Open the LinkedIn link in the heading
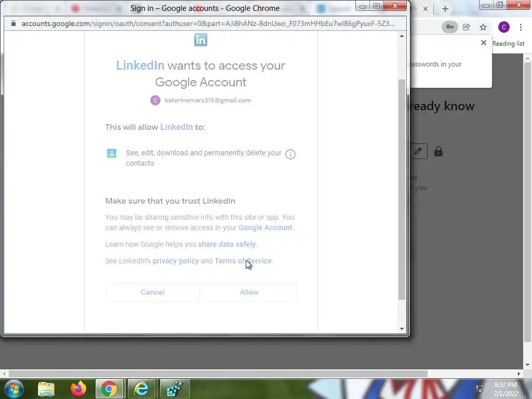532x399 pixels. (140, 65)
